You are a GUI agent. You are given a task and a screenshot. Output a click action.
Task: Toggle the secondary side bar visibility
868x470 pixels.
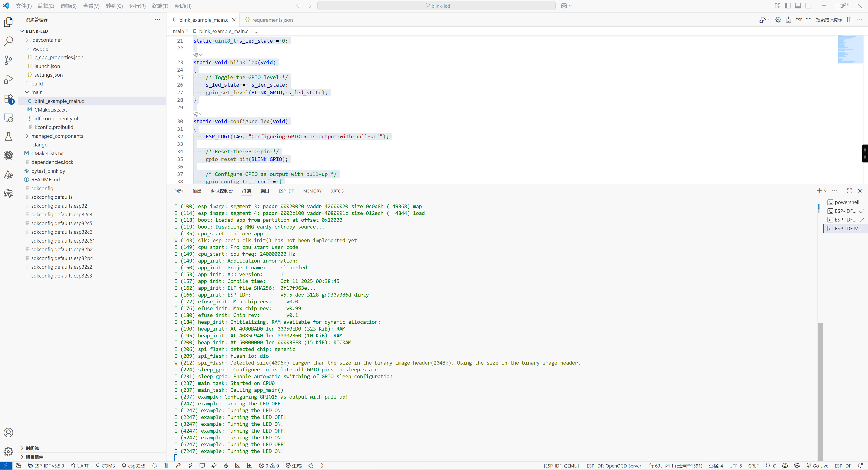(x=808, y=6)
